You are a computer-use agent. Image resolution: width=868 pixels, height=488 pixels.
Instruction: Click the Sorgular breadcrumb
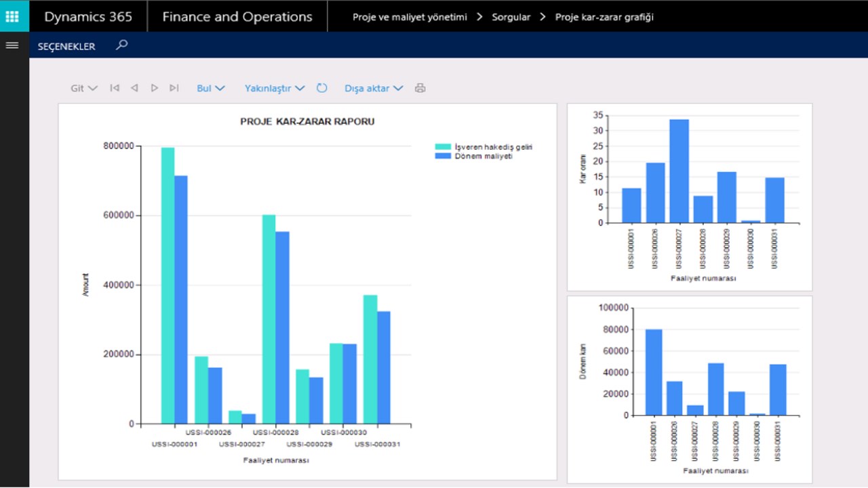(x=511, y=17)
